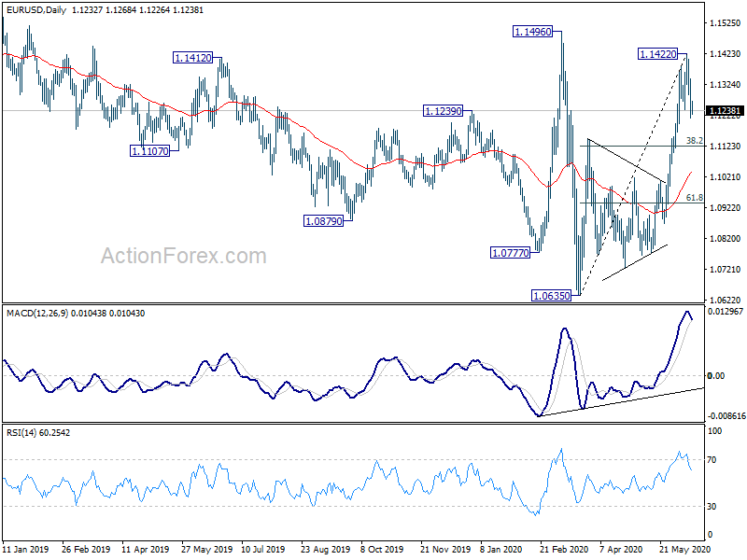Click the MACD 0.012967 scale value
This screenshot has height=560, width=747.
(x=726, y=312)
